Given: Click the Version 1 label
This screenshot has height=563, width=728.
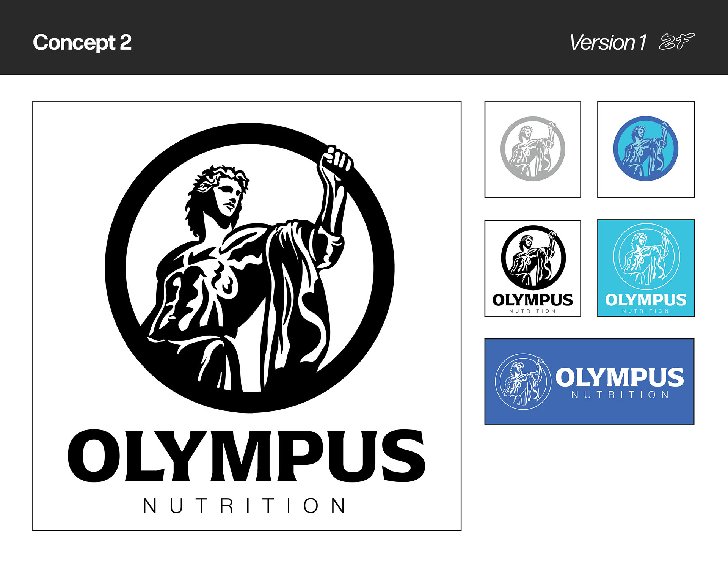Looking at the screenshot, I should tap(608, 42).
